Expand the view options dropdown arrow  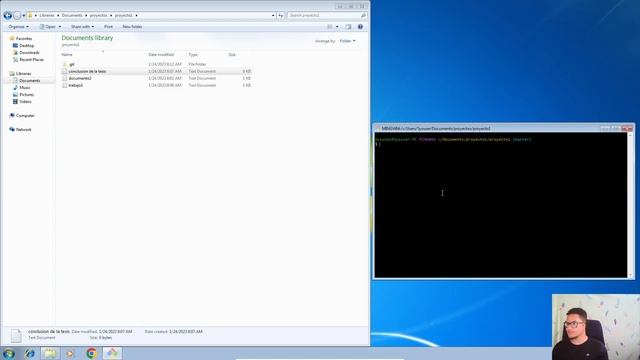click(x=337, y=27)
